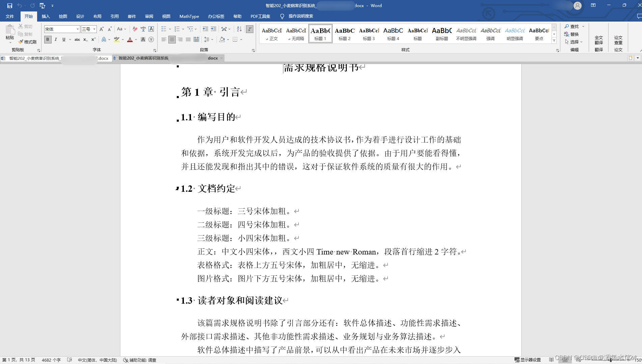Open the bullet list dropdown arrow
The height and width of the screenshot is (364, 642).
(170, 29)
